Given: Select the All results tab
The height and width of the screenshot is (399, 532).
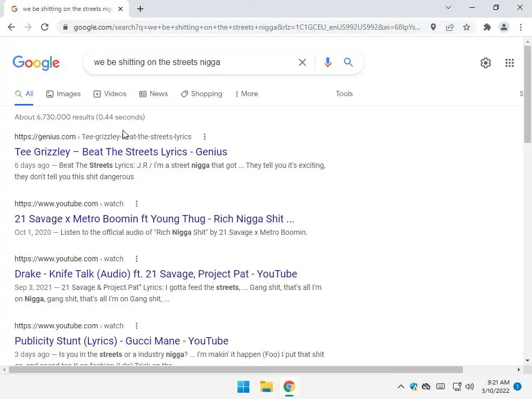Looking at the screenshot, I should coord(24,94).
